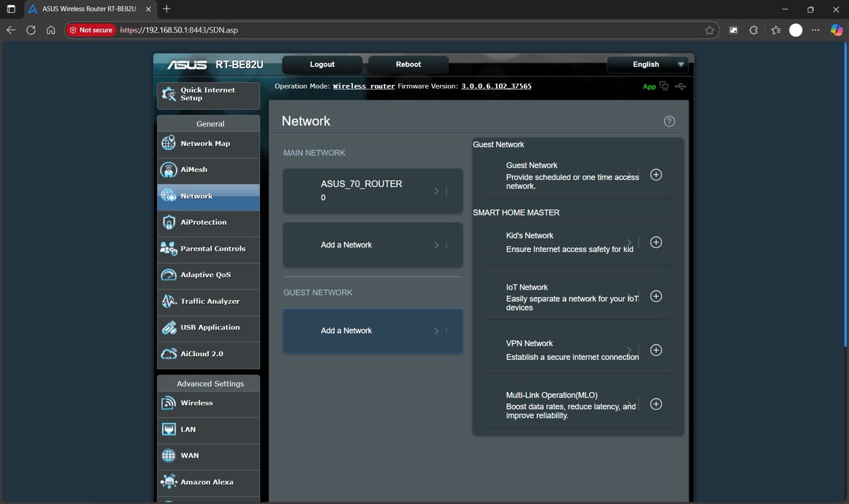Viewport: 849px width, 504px height.
Task: Expand Add a Network under Main Network
Action: click(436, 245)
